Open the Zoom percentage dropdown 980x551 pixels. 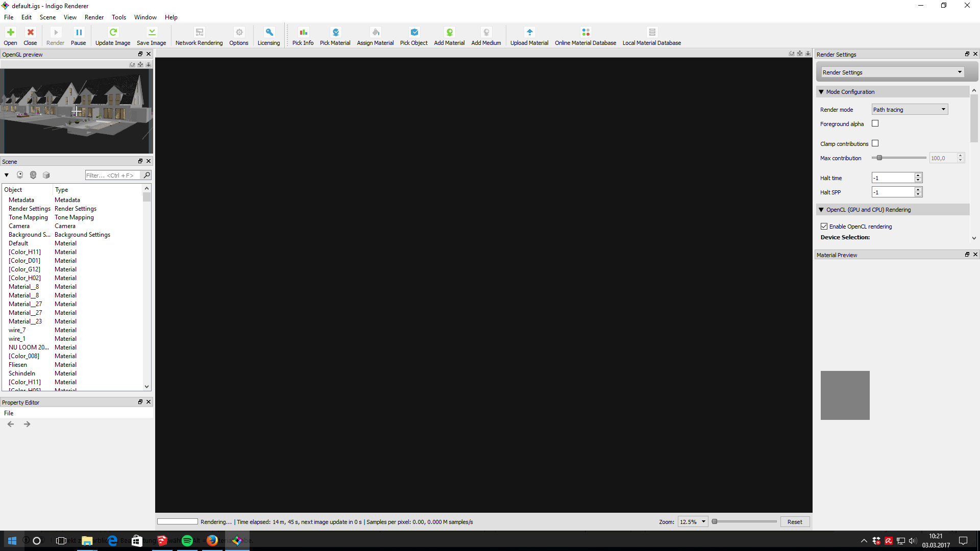[693, 521]
